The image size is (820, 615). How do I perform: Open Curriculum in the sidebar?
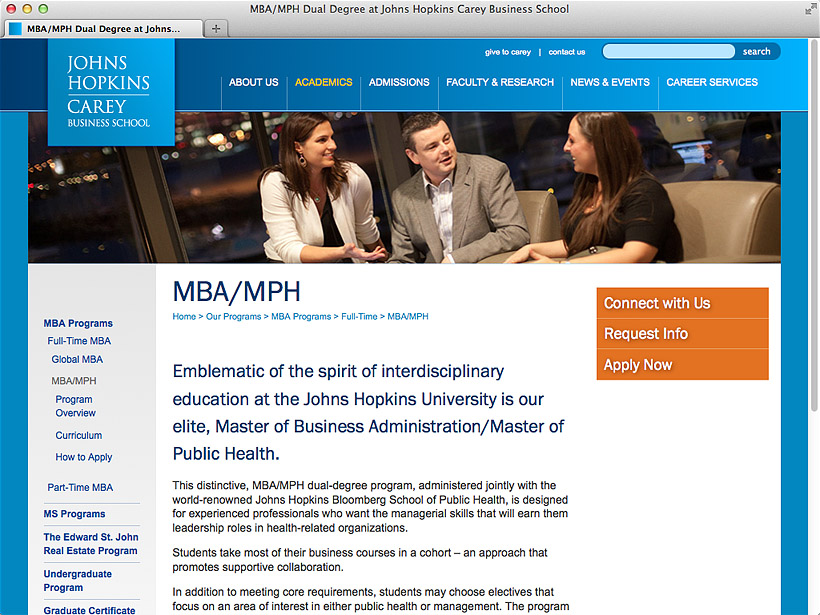(x=79, y=435)
